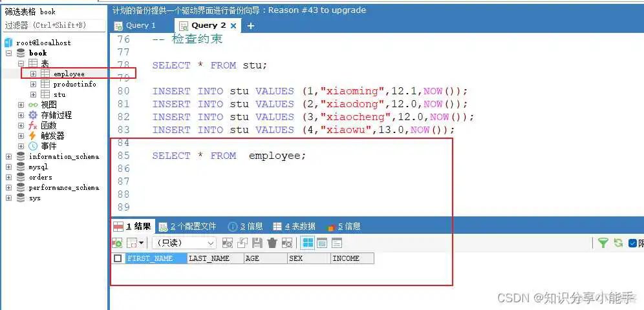Sort by the FIRST_NAME column header

156,258
